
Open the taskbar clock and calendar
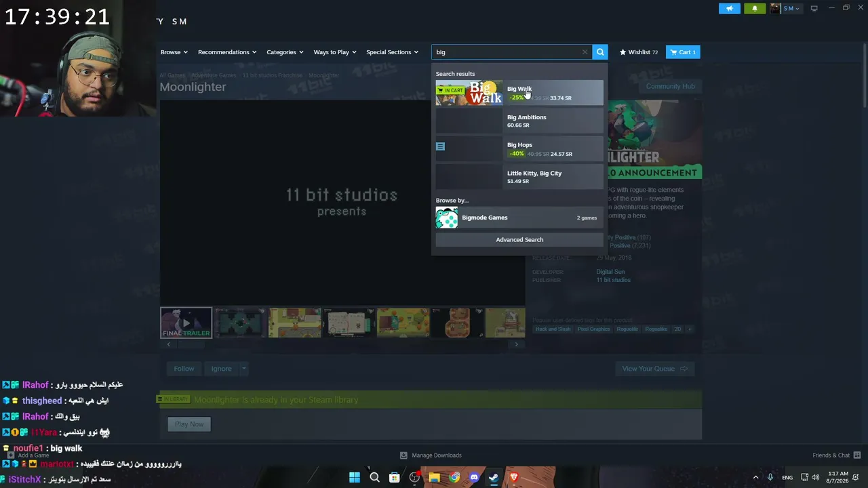click(838, 477)
